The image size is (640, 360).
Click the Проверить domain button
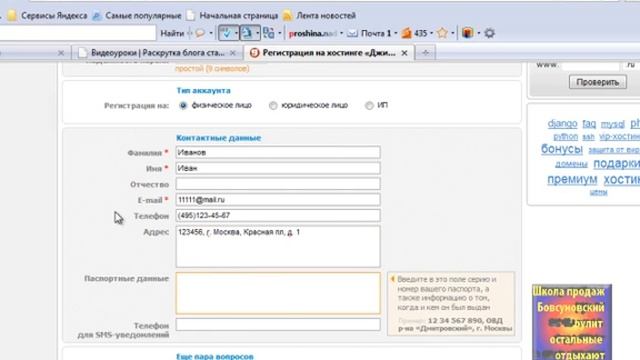click(598, 82)
